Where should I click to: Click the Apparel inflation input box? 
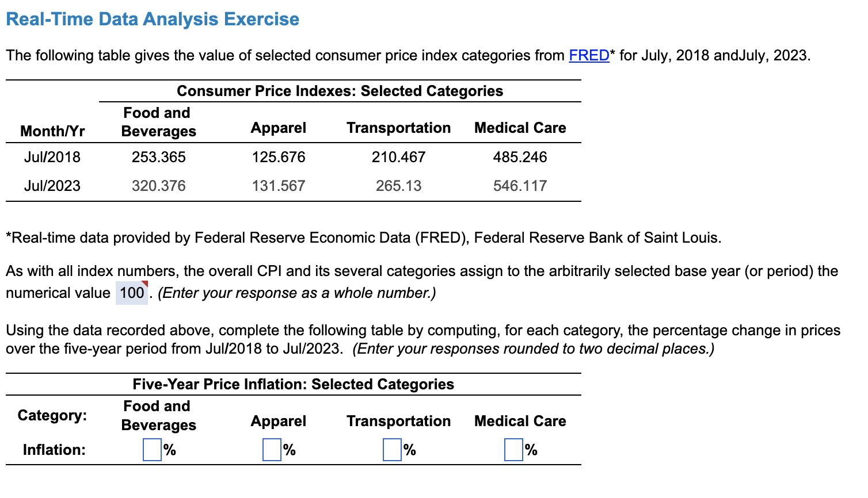[272, 450]
